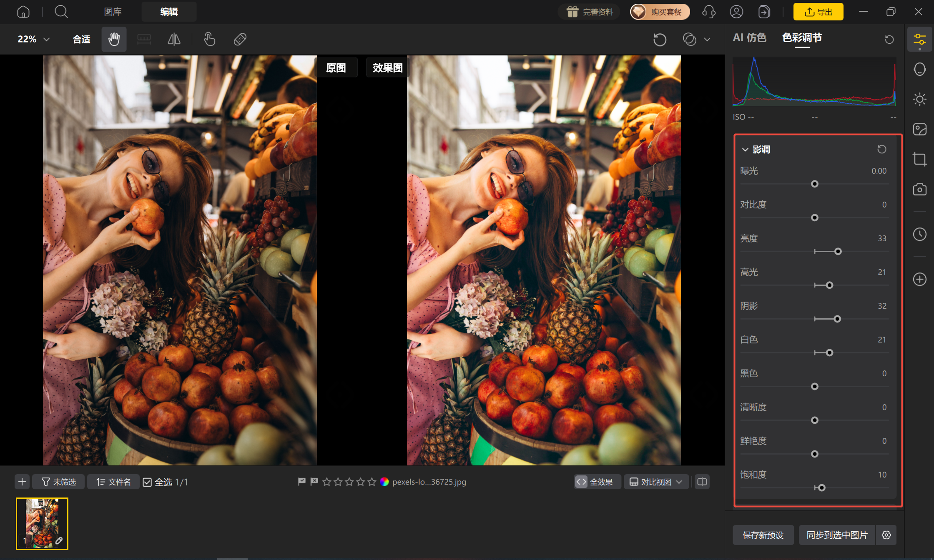Click the first flag icon
The height and width of the screenshot is (560, 934).
pyautogui.click(x=302, y=482)
